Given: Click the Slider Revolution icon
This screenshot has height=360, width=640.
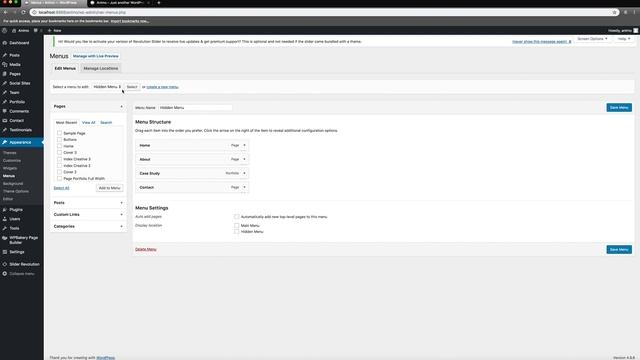Looking at the screenshot, I should coord(4,264).
